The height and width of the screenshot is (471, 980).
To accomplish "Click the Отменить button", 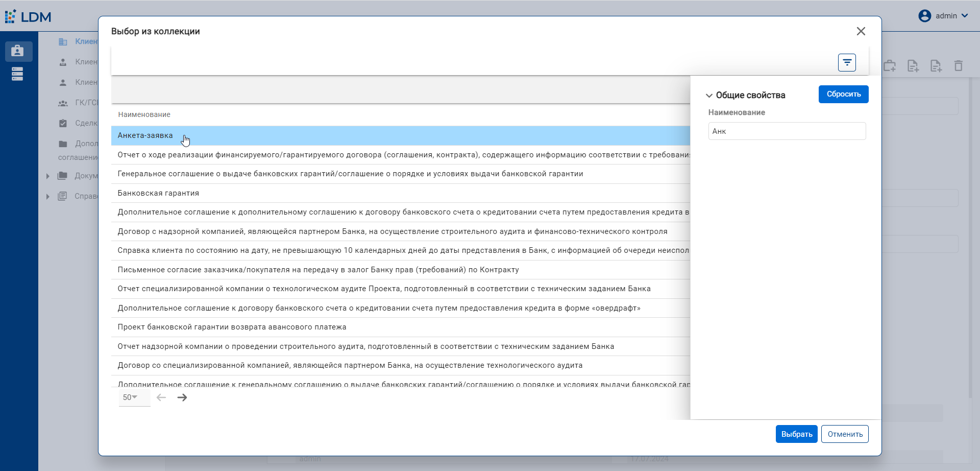I will (845, 434).
